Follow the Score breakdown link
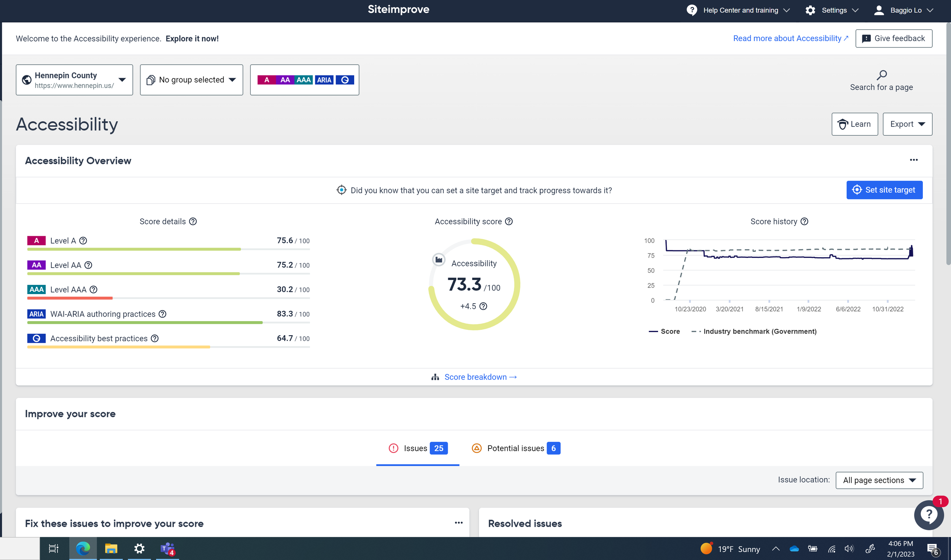 475,377
